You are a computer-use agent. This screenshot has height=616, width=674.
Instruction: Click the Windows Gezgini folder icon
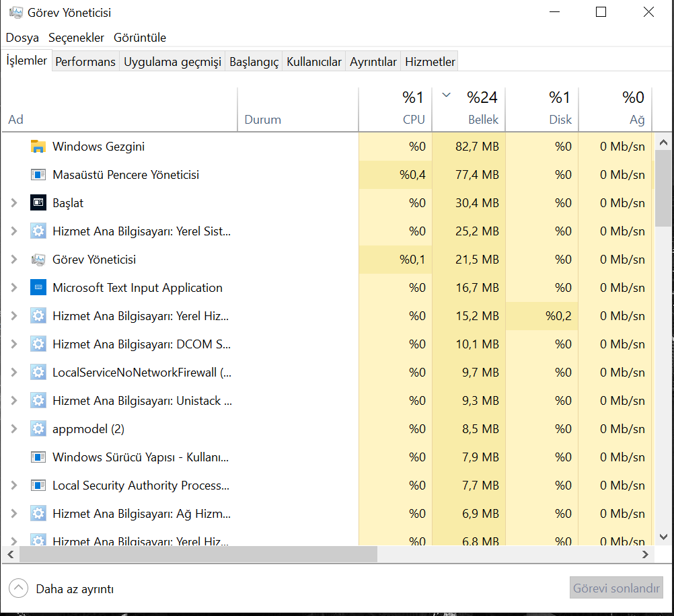tap(38, 147)
